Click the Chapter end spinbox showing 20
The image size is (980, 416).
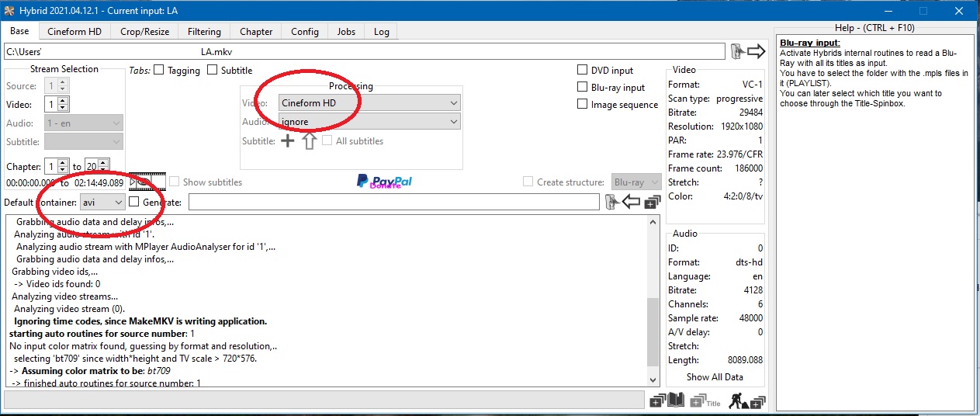pos(97,166)
